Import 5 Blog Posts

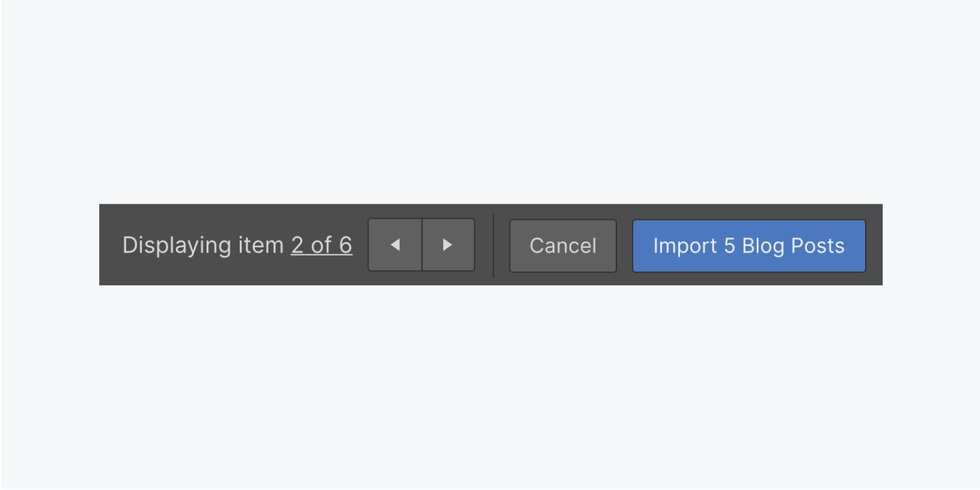click(x=749, y=246)
